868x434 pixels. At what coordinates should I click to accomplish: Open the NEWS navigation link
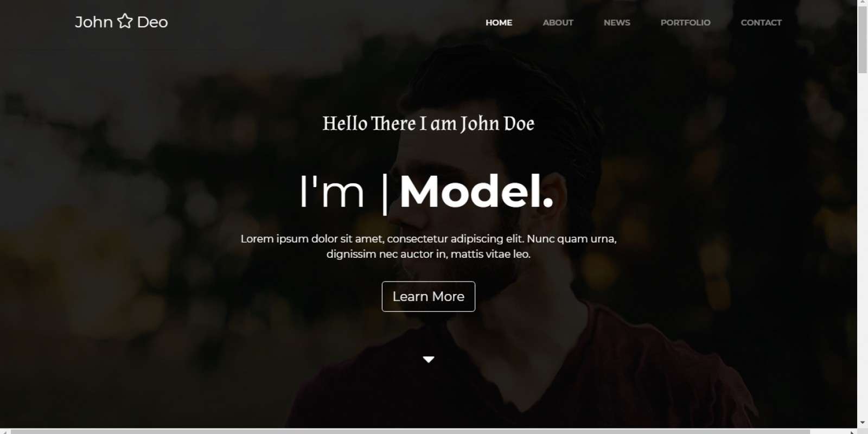coord(617,22)
